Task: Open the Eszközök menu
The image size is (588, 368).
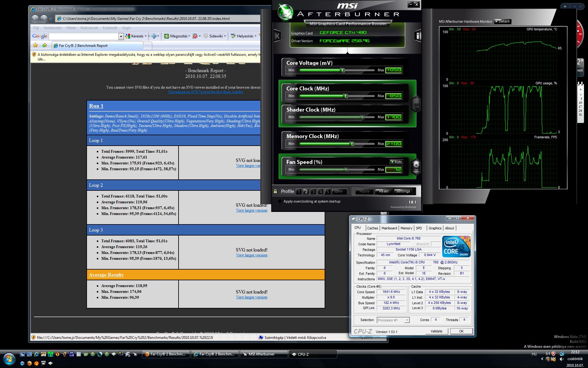Action: 110,28
